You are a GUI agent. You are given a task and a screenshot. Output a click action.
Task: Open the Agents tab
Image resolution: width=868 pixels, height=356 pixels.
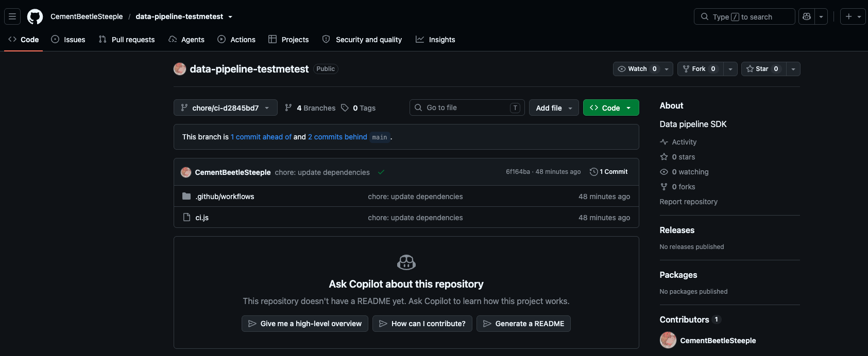pos(186,40)
